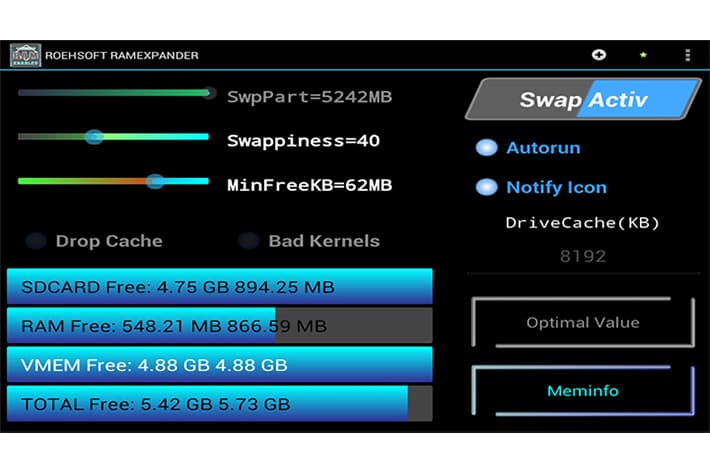The width and height of the screenshot is (710, 473).
Task: Open the ROEHSOFT RAMEXPANDER app icon
Action: click(x=25, y=55)
